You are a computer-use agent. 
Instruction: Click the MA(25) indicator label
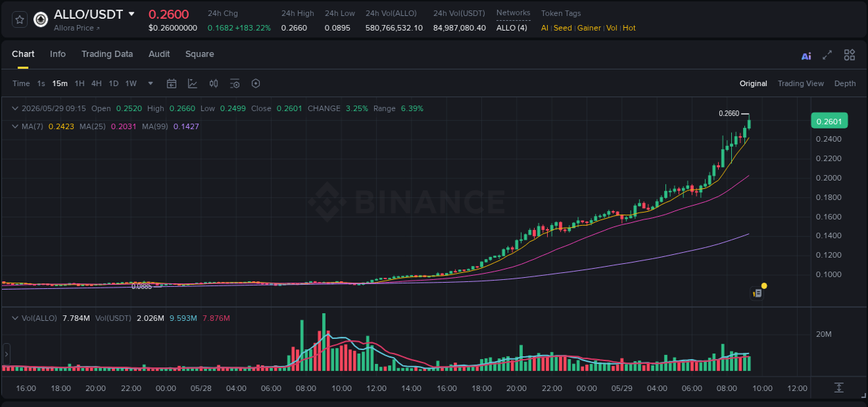click(93, 126)
